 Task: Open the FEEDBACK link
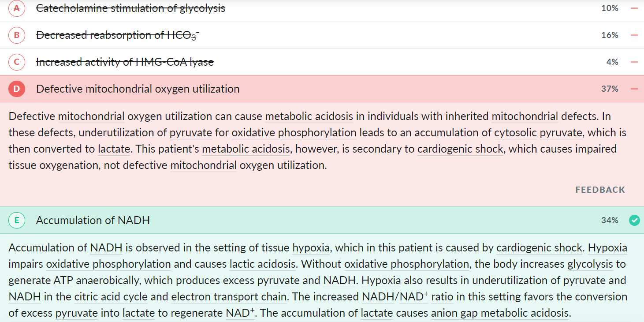pyautogui.click(x=600, y=190)
